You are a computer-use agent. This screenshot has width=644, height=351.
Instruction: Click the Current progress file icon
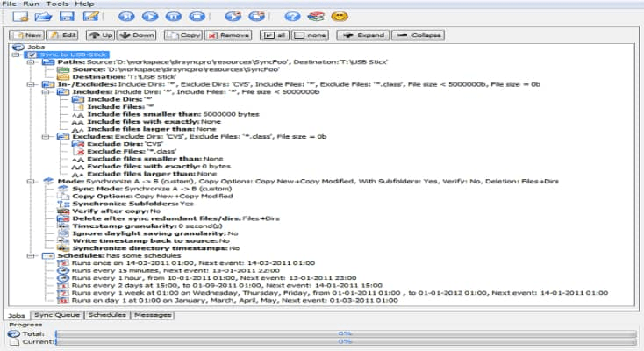click(14, 341)
